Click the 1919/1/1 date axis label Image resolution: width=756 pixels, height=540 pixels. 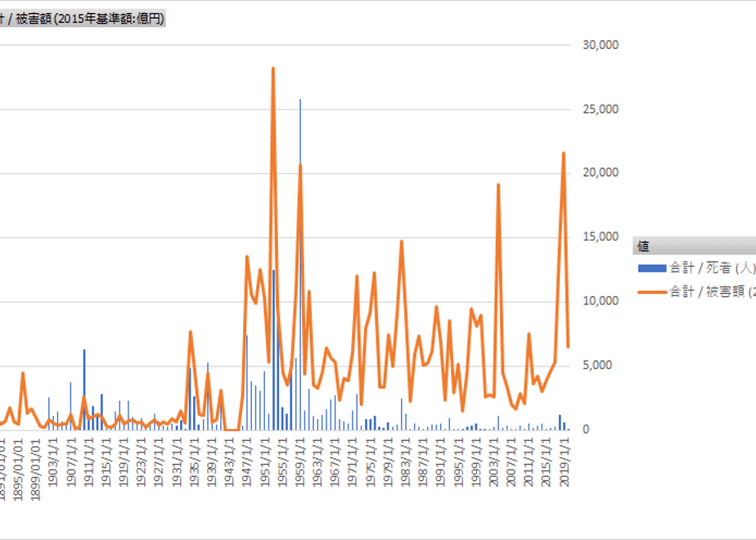pos(124,462)
